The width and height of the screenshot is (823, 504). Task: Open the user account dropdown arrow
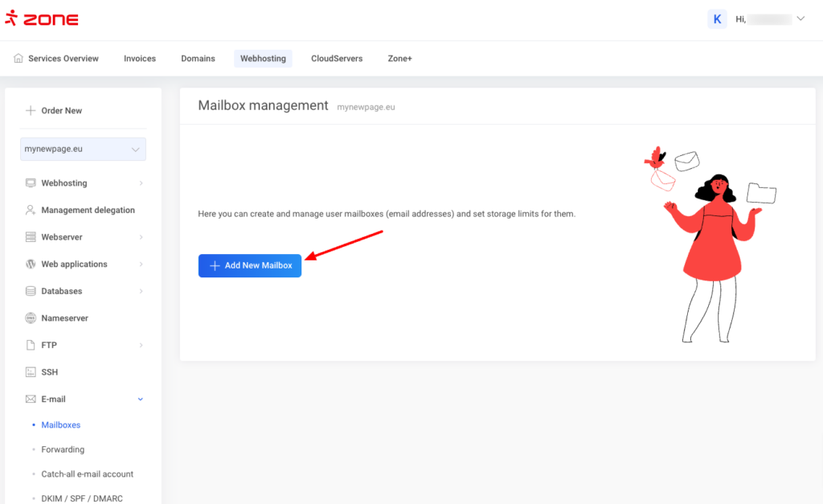click(x=800, y=19)
